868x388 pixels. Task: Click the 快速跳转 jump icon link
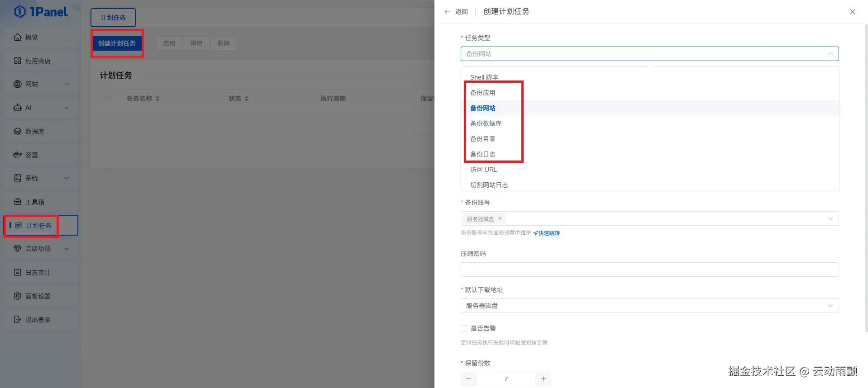coord(547,233)
